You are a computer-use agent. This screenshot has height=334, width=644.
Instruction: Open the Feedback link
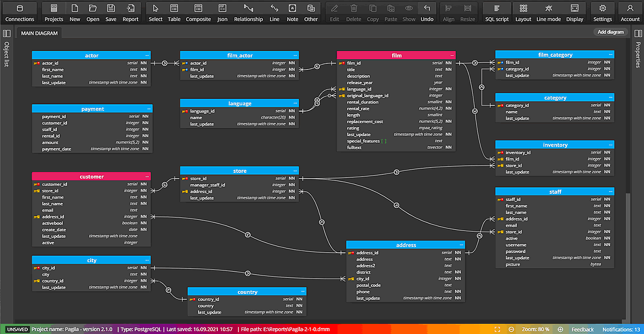pos(582,329)
